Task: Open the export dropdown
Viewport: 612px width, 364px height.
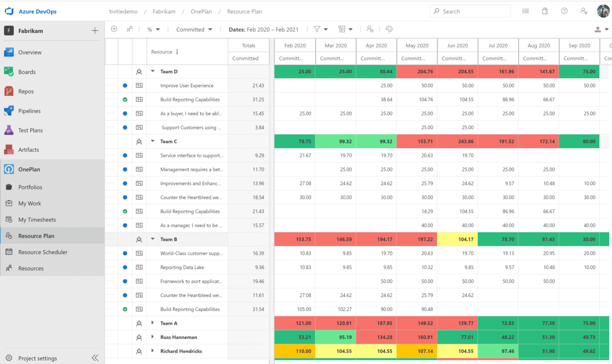Action: [x=601, y=29]
